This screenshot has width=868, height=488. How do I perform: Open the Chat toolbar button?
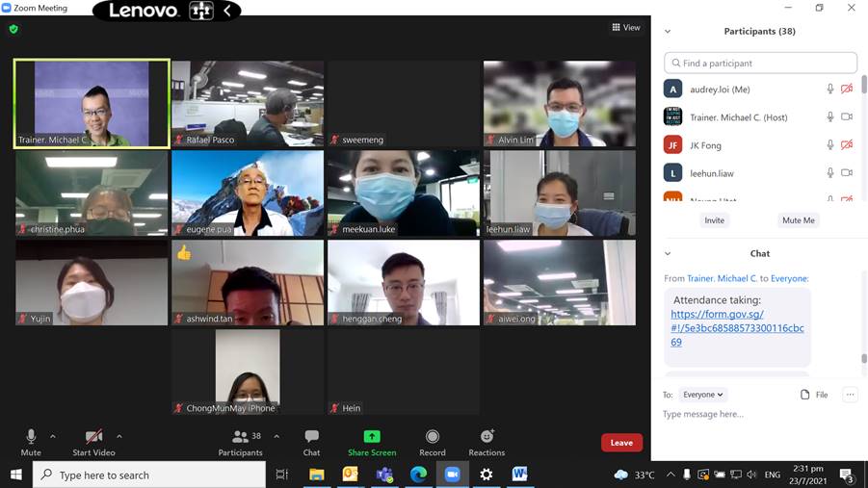[x=312, y=443]
